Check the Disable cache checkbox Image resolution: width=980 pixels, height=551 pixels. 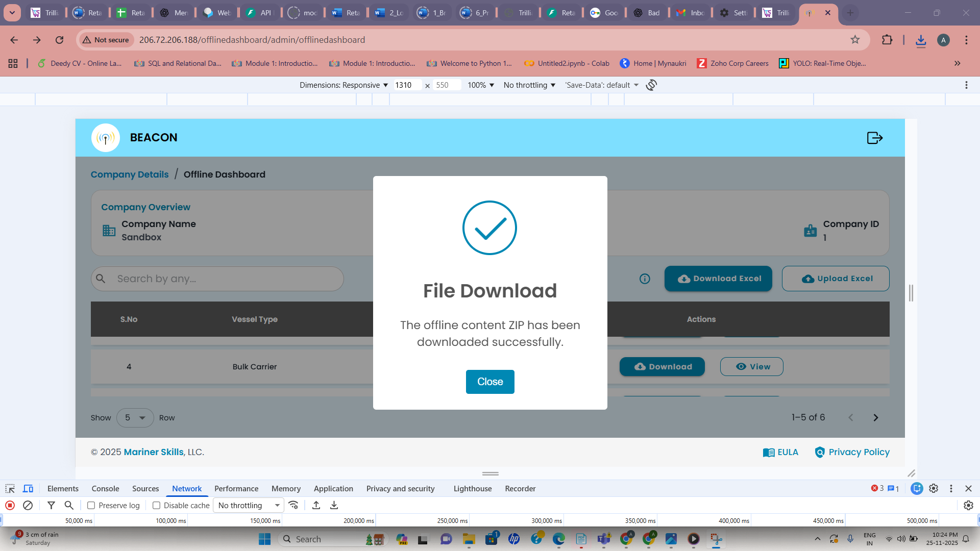(x=157, y=505)
